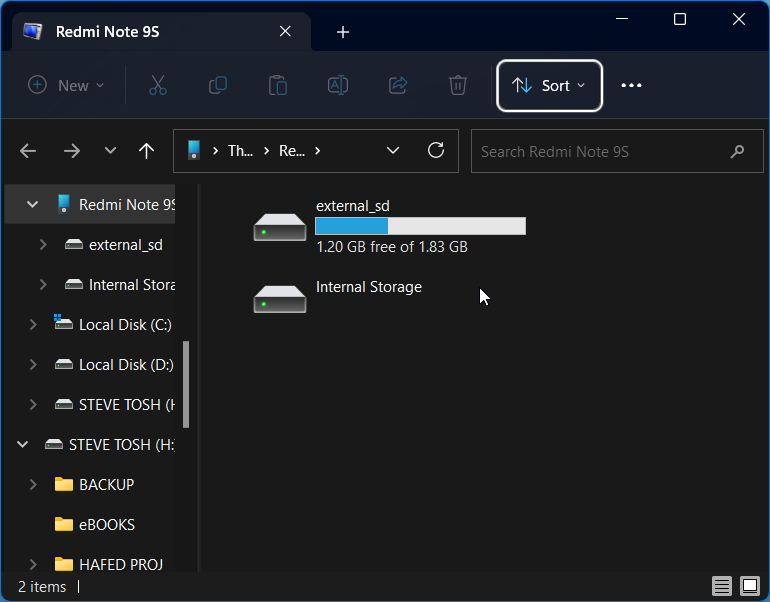The image size is (770, 602).
Task: Click the navigation pane scrollbar thumb
Action: pyautogui.click(x=186, y=384)
